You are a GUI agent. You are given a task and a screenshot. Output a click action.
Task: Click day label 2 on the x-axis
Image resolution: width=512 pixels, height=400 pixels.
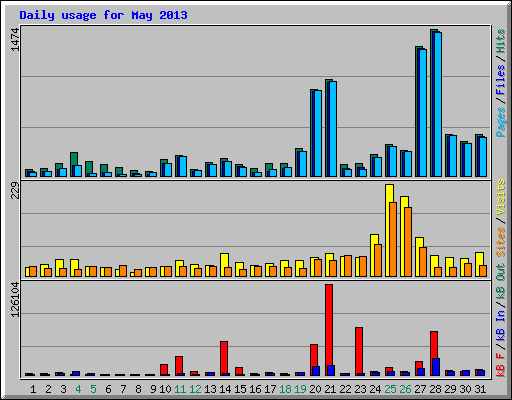coord(48,389)
